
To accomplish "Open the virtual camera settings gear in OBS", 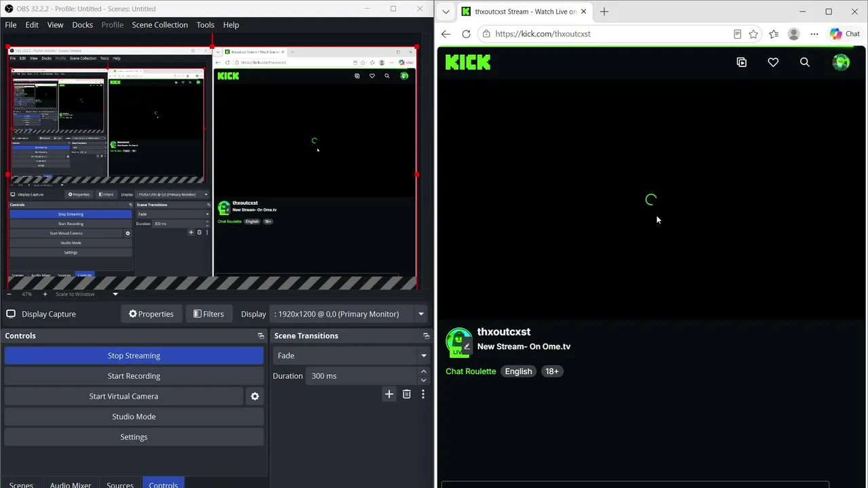I will [x=255, y=396].
